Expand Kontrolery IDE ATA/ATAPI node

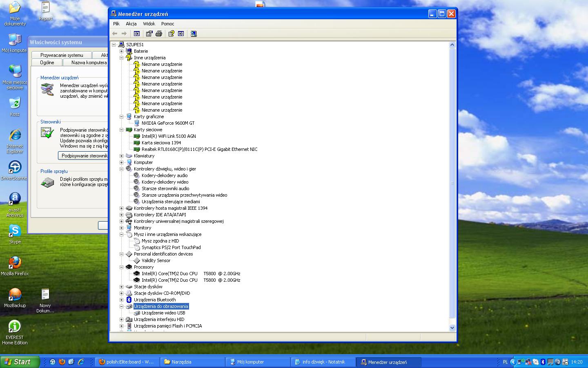click(121, 215)
